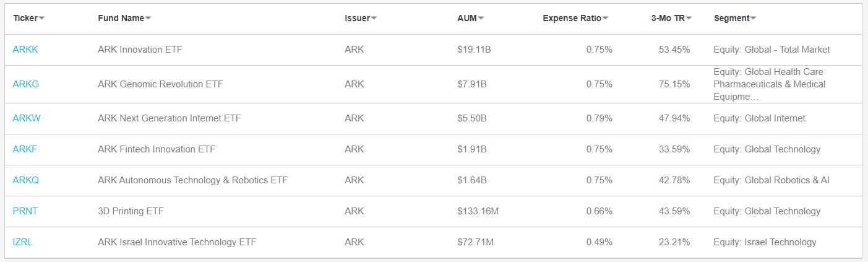Click the $19.11B AUM value
Image resolution: width=868 pixels, height=262 pixels.
coord(475,50)
